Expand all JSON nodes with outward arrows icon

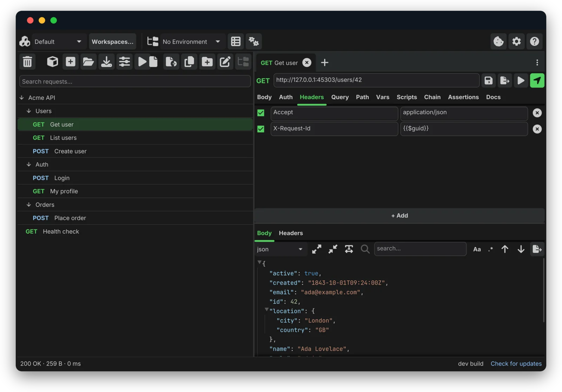[316, 249]
